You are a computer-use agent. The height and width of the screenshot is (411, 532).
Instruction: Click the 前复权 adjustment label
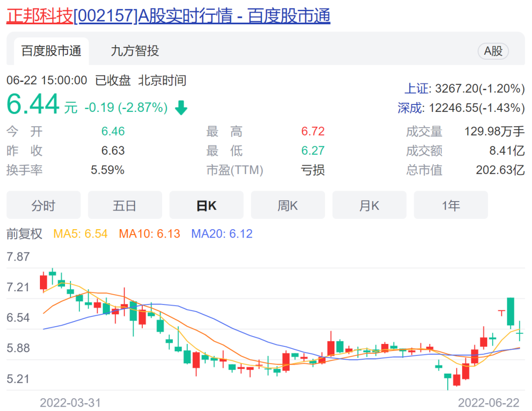coord(25,234)
